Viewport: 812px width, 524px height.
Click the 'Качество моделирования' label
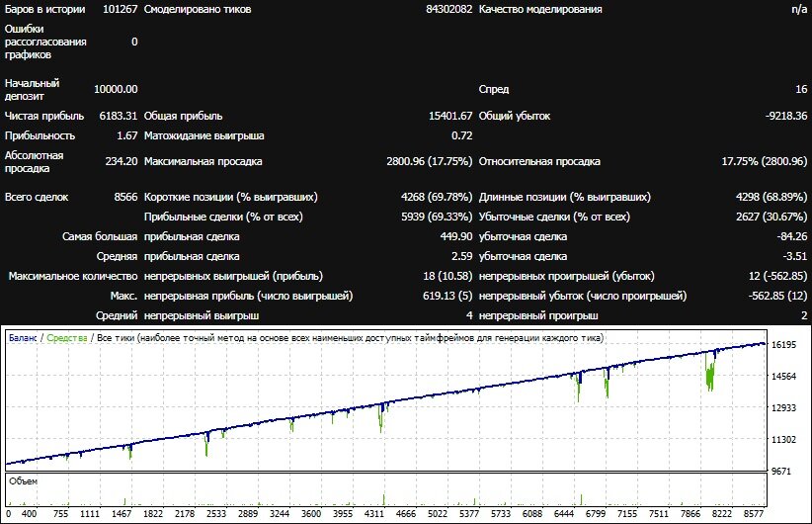coord(540,9)
